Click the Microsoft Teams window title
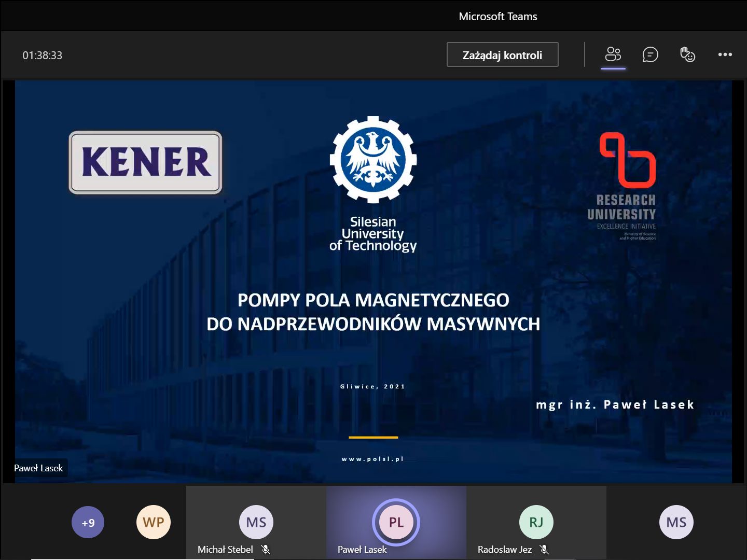This screenshot has width=747, height=560. (498, 17)
